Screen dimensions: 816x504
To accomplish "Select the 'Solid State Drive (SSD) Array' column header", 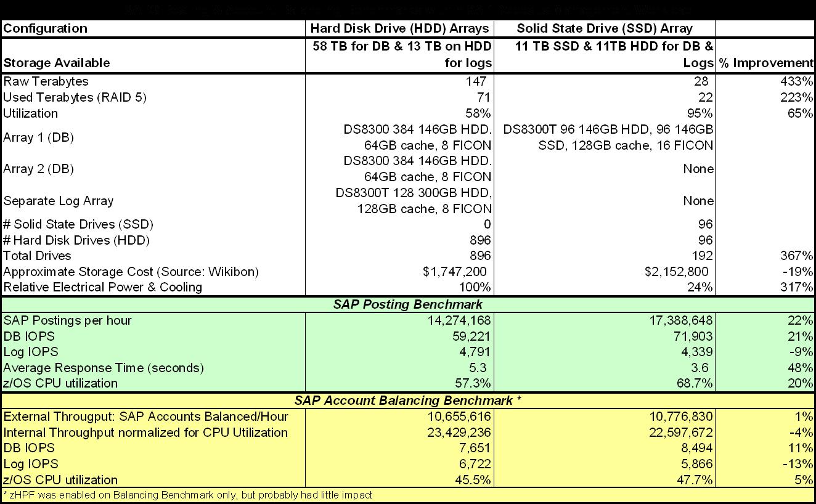I will 604,28.
